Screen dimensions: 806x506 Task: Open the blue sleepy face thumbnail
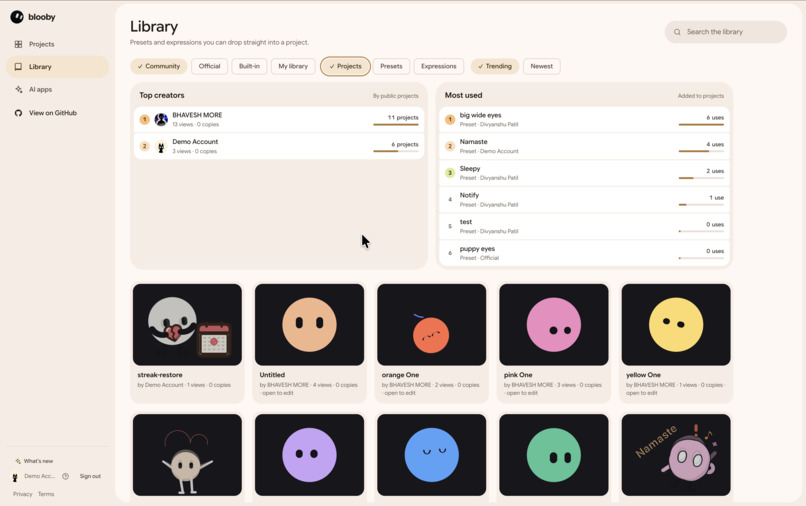pos(431,455)
